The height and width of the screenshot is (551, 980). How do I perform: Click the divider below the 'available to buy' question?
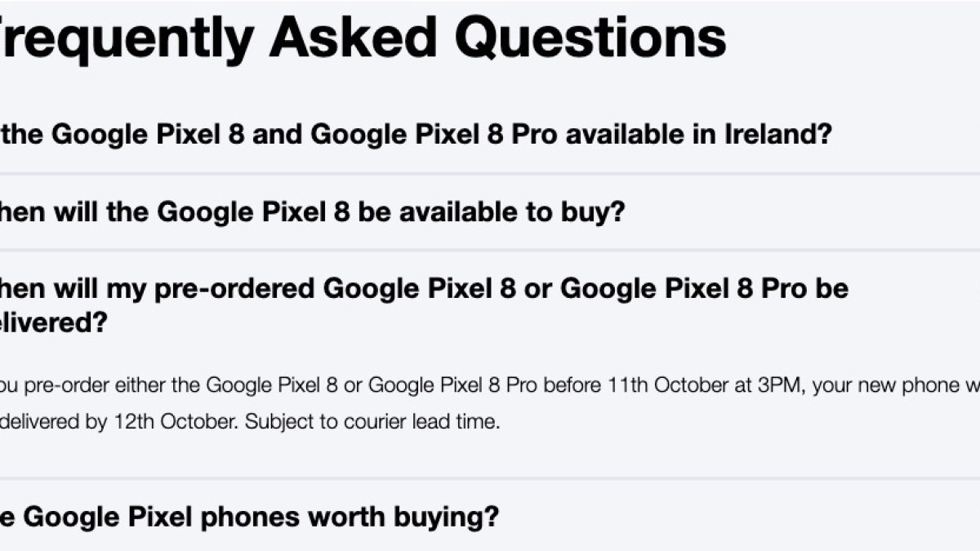coord(490,250)
